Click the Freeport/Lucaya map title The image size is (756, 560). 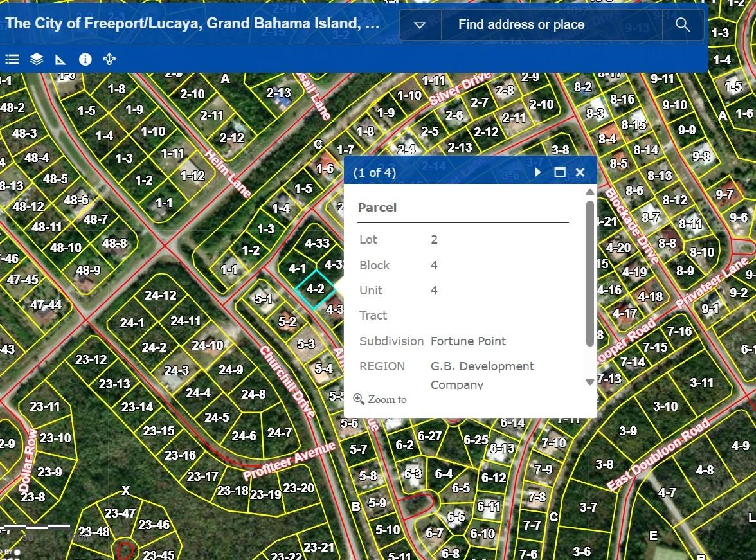[192, 24]
